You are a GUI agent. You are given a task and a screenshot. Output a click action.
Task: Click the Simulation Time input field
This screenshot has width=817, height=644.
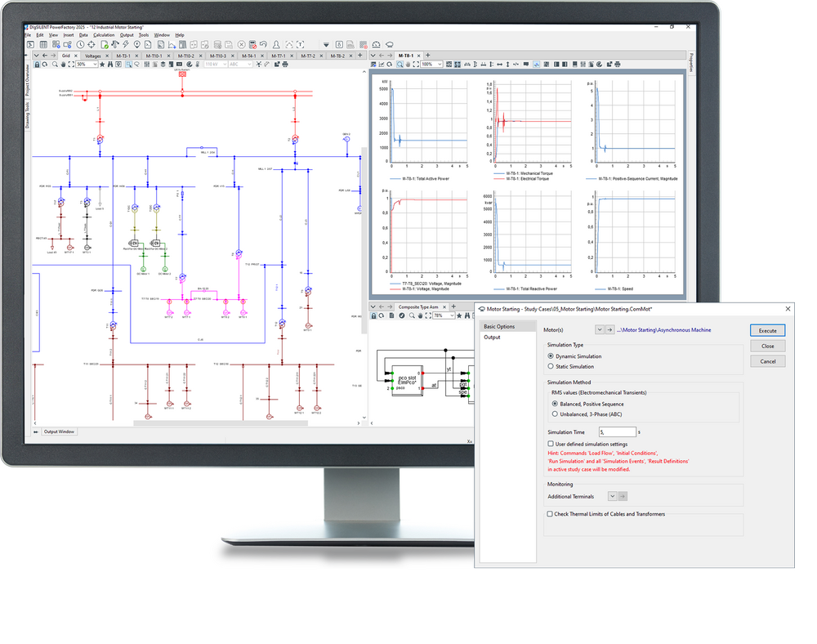(617, 432)
